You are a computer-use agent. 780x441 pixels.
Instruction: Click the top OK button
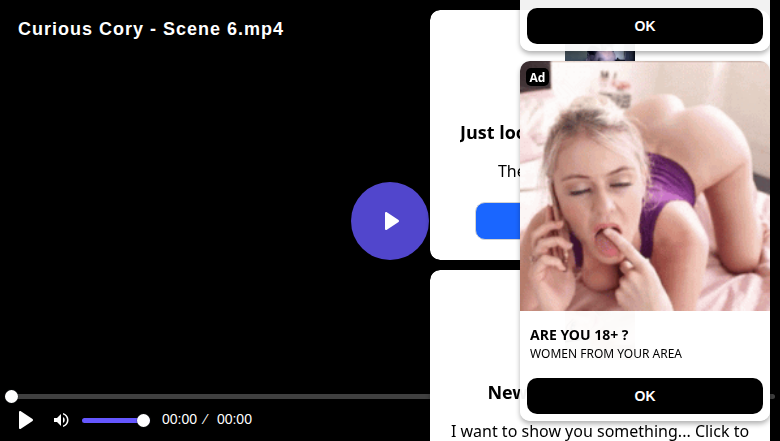click(645, 26)
